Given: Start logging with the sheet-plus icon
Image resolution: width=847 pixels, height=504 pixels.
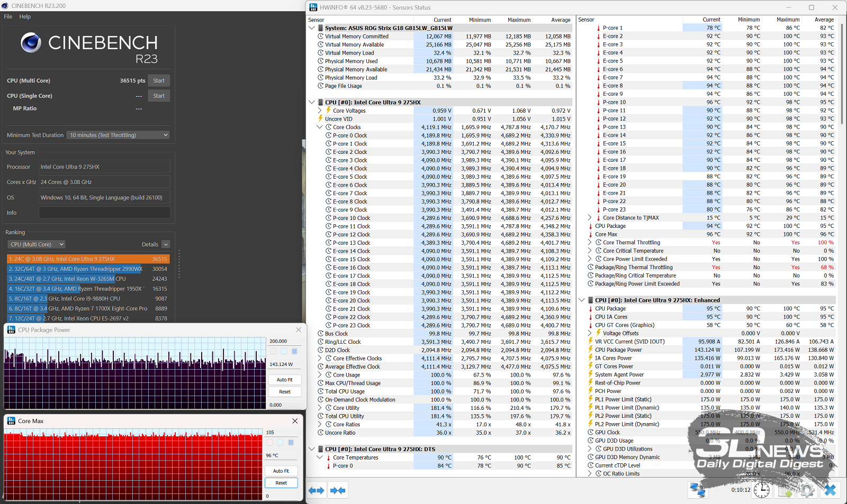Looking at the screenshot, I should [x=785, y=490].
